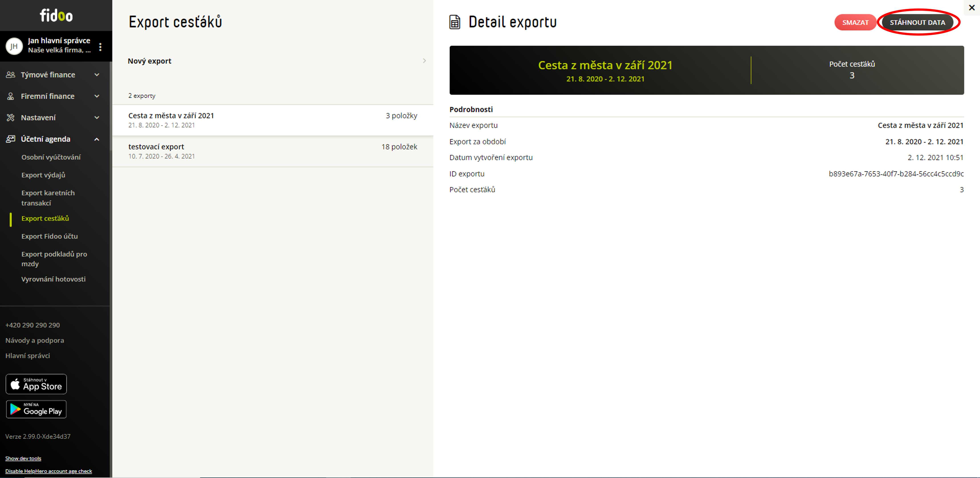Click the JH user avatar
The height and width of the screenshot is (478, 980).
pyautogui.click(x=14, y=46)
